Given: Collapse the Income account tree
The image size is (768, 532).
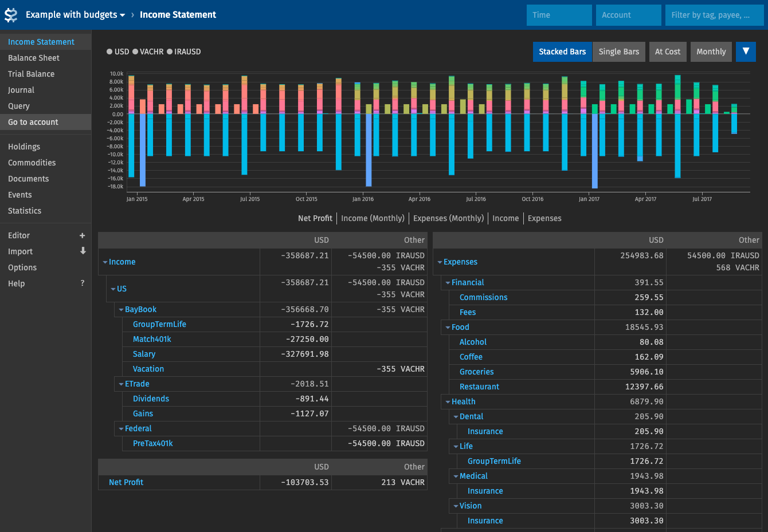Looking at the screenshot, I should (105, 262).
